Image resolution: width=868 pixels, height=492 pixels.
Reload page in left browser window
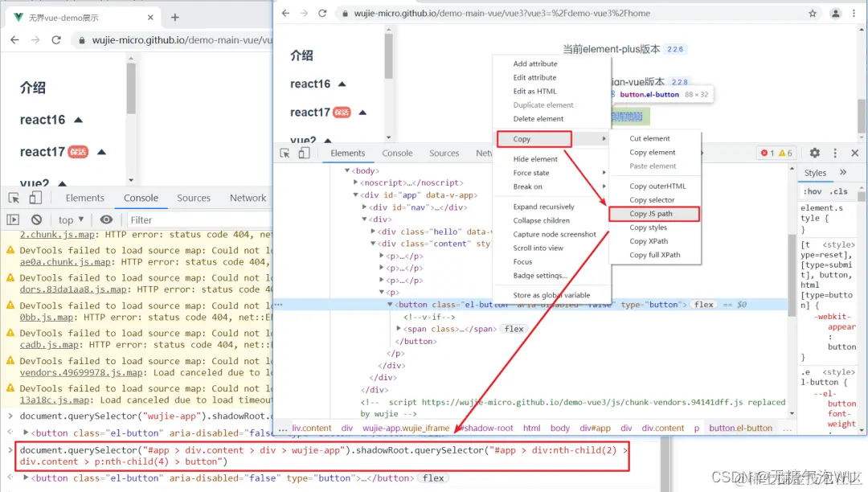(56, 40)
